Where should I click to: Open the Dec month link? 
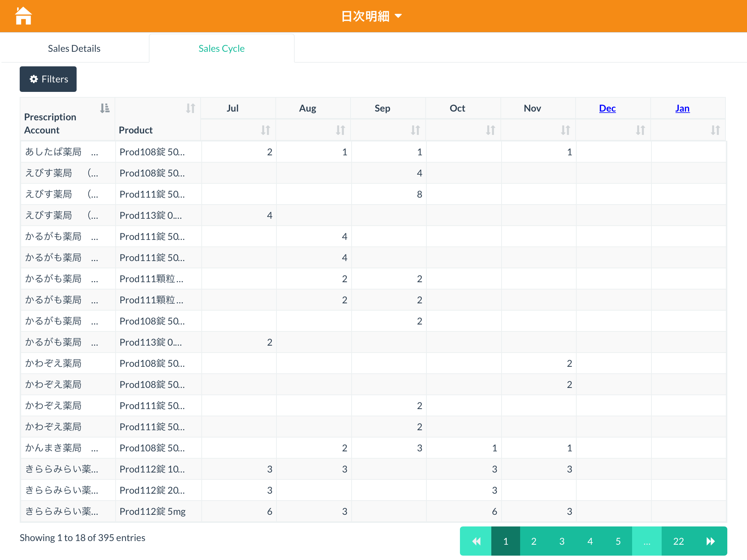(x=607, y=108)
